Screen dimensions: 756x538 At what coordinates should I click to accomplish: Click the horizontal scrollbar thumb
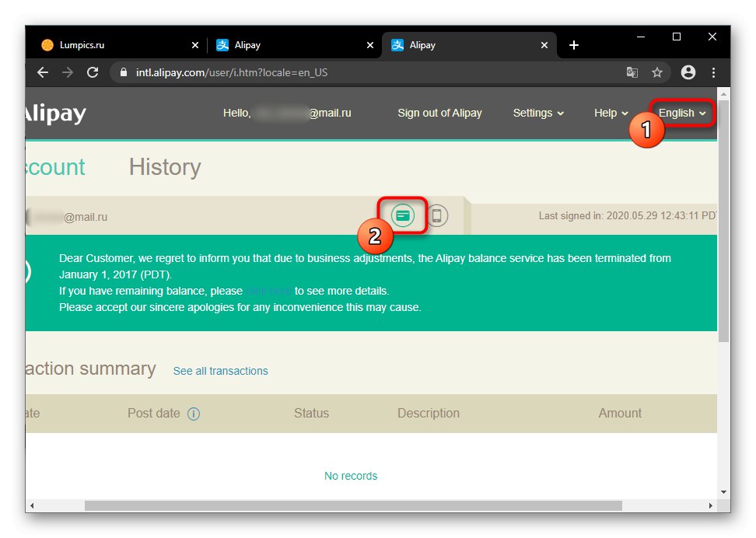click(353, 505)
